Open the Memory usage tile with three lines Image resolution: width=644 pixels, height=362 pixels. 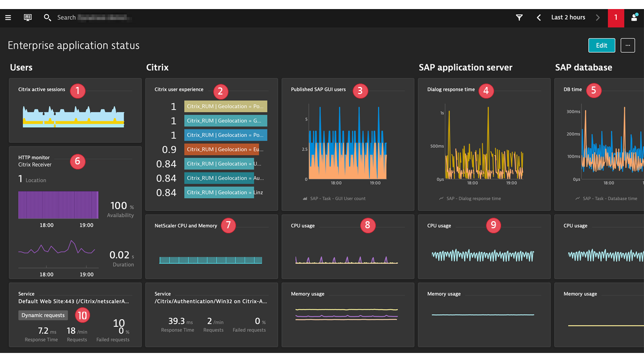[x=348, y=315]
